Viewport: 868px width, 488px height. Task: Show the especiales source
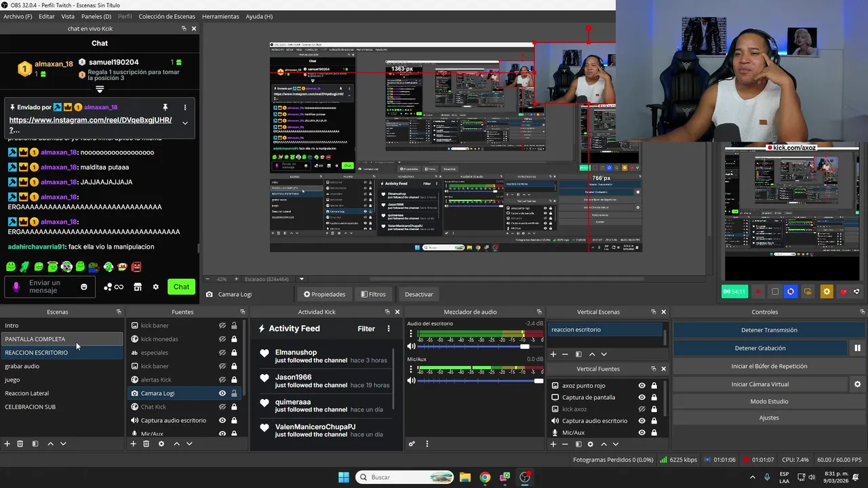[x=222, y=352]
